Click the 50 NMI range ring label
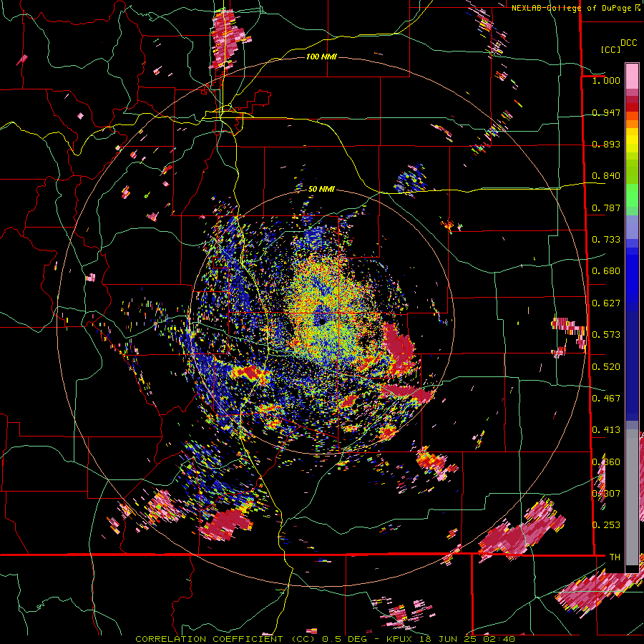 321,189
